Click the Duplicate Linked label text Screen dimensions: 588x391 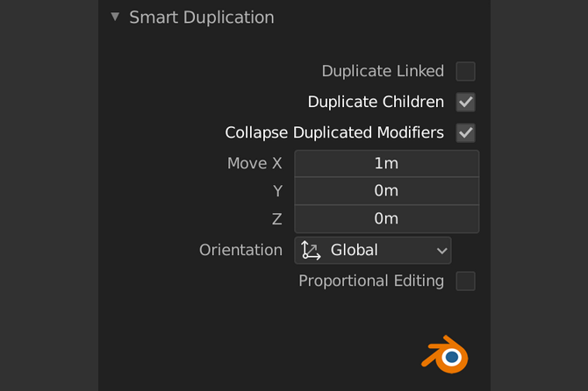[383, 71]
